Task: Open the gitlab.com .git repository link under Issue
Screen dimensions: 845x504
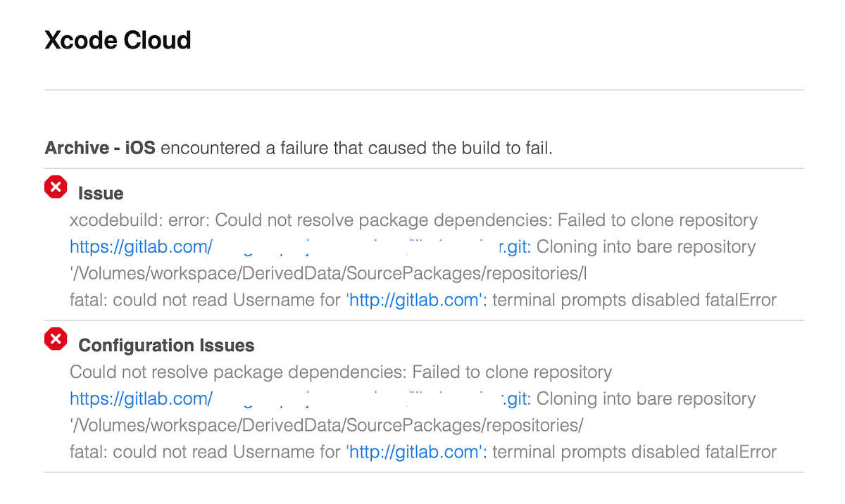Action: pyautogui.click(x=301, y=247)
